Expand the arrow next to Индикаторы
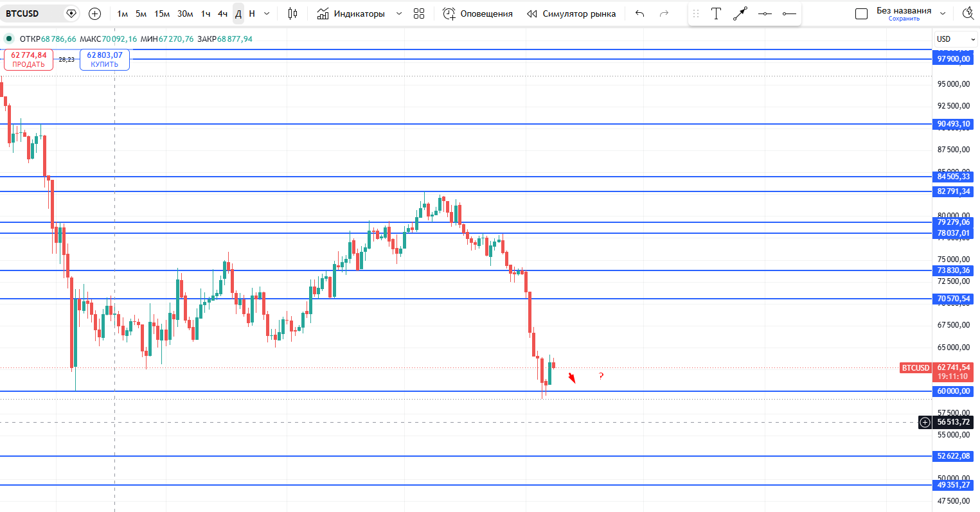Image resolution: width=980 pixels, height=512 pixels. click(398, 13)
